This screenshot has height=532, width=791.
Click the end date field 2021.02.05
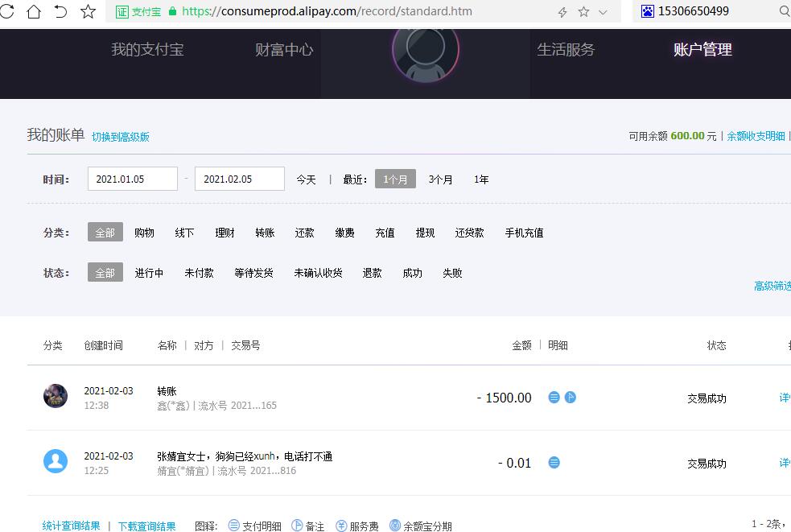pyautogui.click(x=240, y=179)
